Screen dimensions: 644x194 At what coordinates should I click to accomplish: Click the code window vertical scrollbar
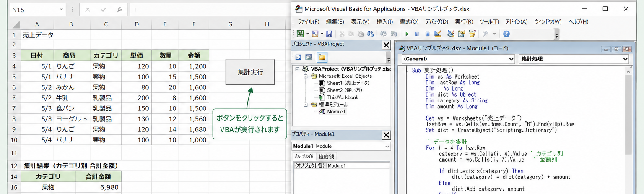pyautogui.click(x=628, y=130)
